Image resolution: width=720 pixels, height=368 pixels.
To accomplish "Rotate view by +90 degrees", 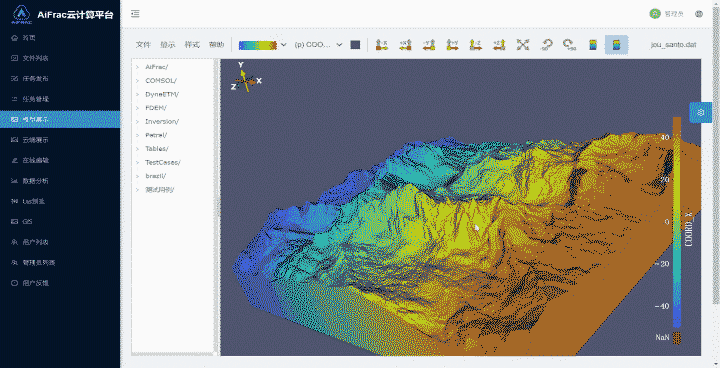I will point(569,45).
